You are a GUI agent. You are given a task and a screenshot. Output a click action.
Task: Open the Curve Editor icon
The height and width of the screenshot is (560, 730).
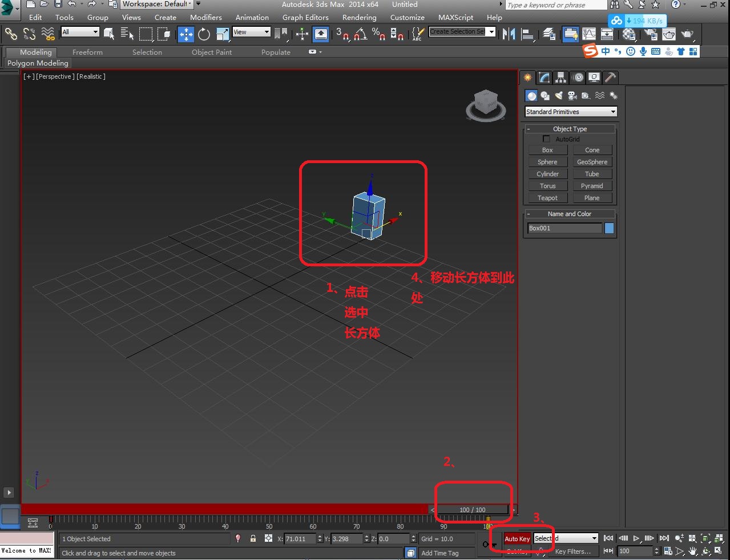point(589,34)
